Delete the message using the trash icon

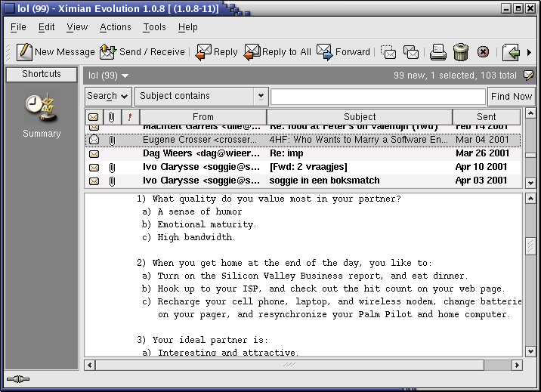click(461, 52)
